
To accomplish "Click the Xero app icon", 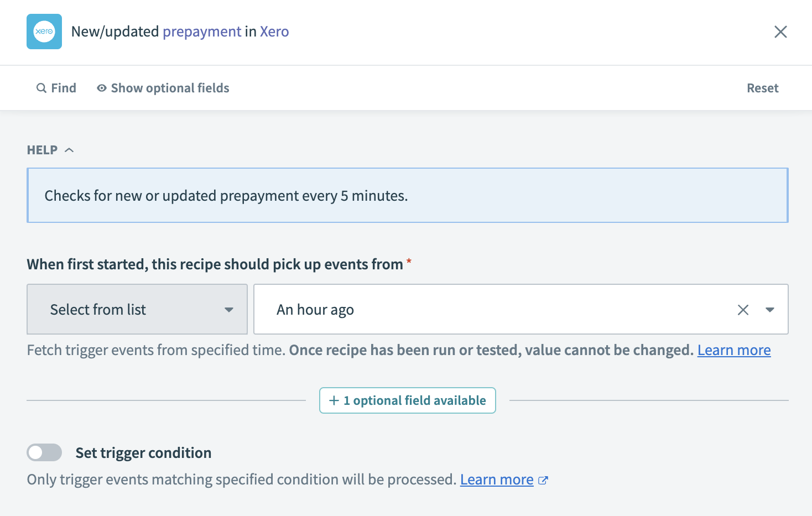I will [44, 32].
